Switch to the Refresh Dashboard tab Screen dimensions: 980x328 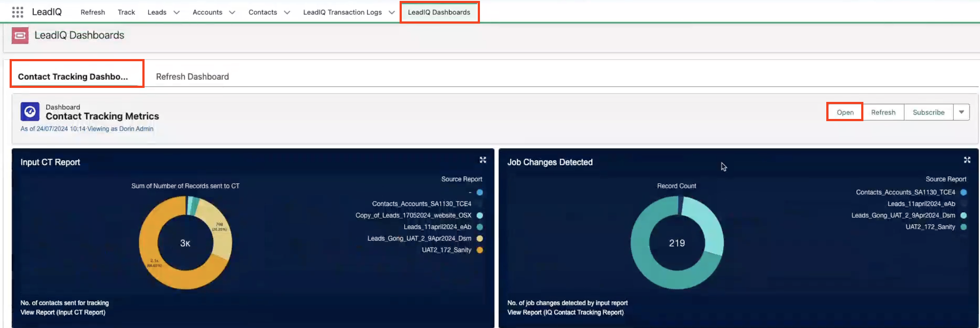[192, 77]
